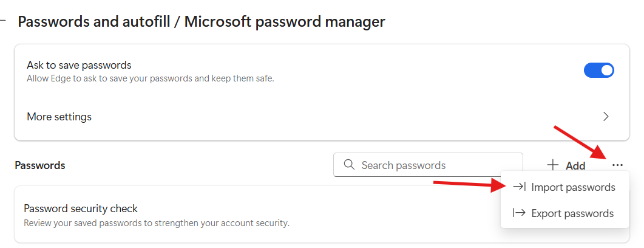Click the Ask to save passwords label
The image size is (644, 248).
[x=79, y=65]
